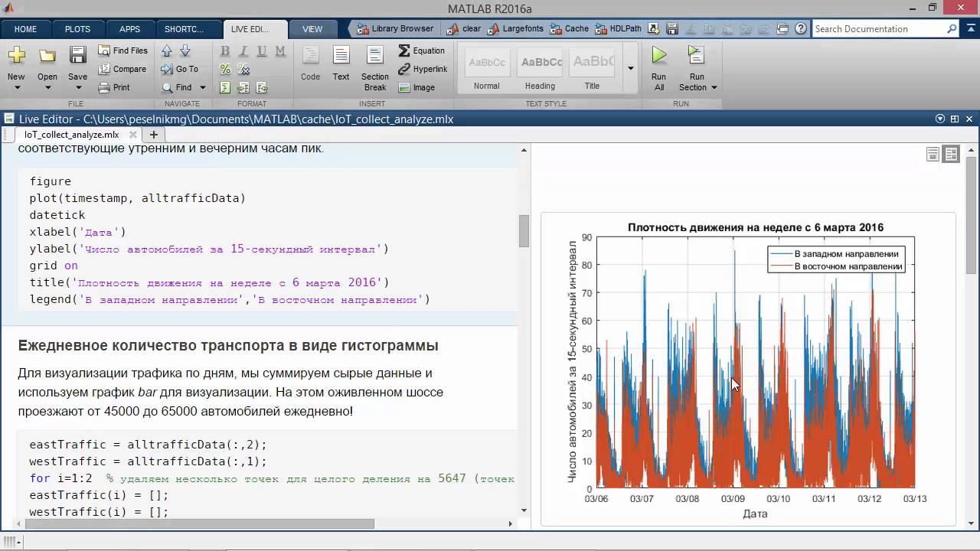Expand the New dropdown arrow
980x551 pixels.
16,87
